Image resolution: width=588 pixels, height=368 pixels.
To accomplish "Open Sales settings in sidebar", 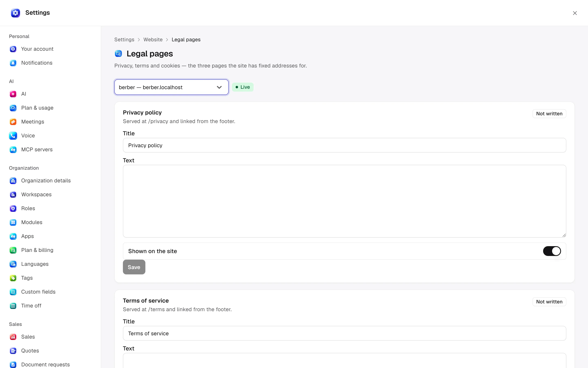I will 28,337.
